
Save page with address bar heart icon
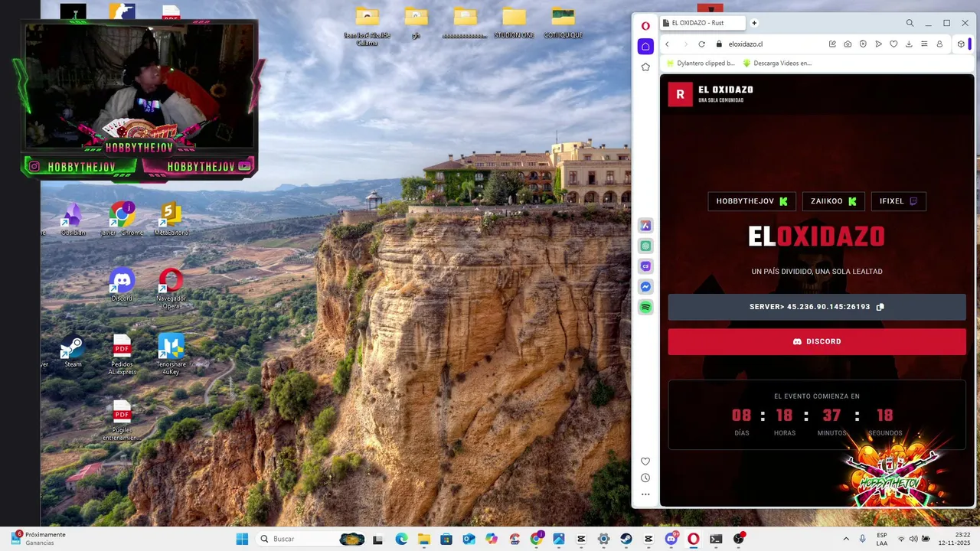[893, 44]
